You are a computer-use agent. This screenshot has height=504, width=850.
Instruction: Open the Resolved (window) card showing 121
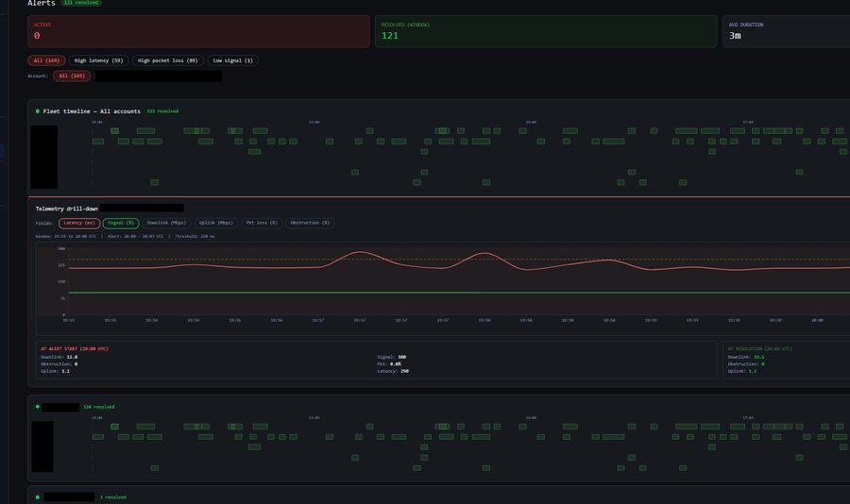point(546,31)
